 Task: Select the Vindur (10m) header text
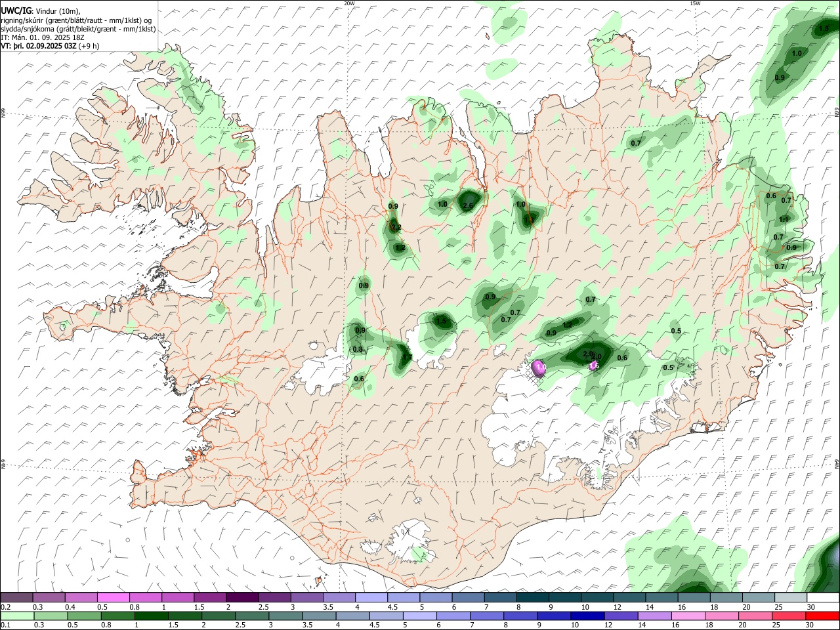pyautogui.click(x=56, y=11)
